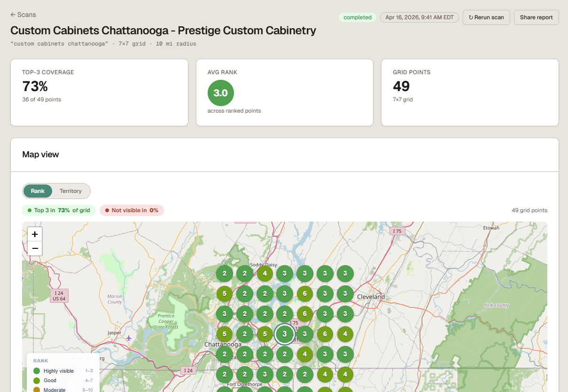Click the Fort Oglethorpe map label

244,384
